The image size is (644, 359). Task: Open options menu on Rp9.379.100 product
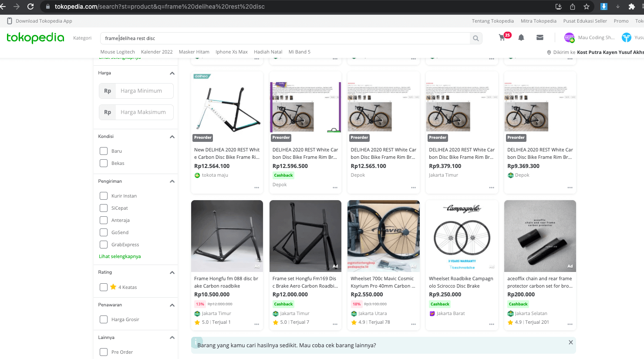(492, 188)
